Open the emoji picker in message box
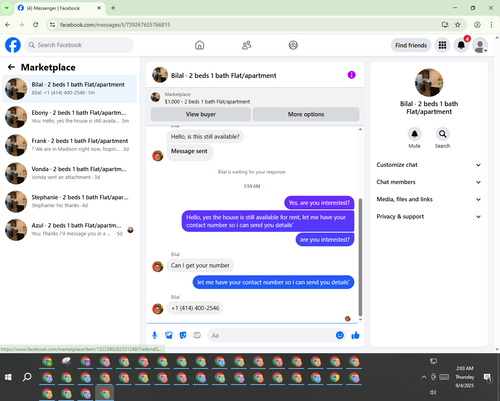The width and height of the screenshot is (500, 401). pyautogui.click(x=340, y=335)
